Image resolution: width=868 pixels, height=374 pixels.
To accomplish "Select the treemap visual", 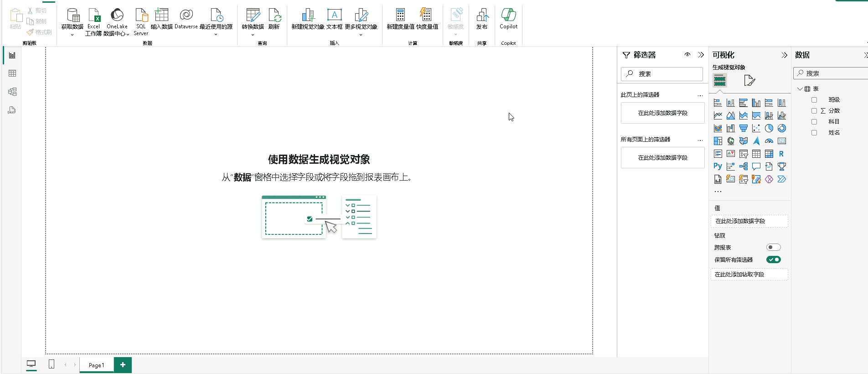I will click(718, 141).
